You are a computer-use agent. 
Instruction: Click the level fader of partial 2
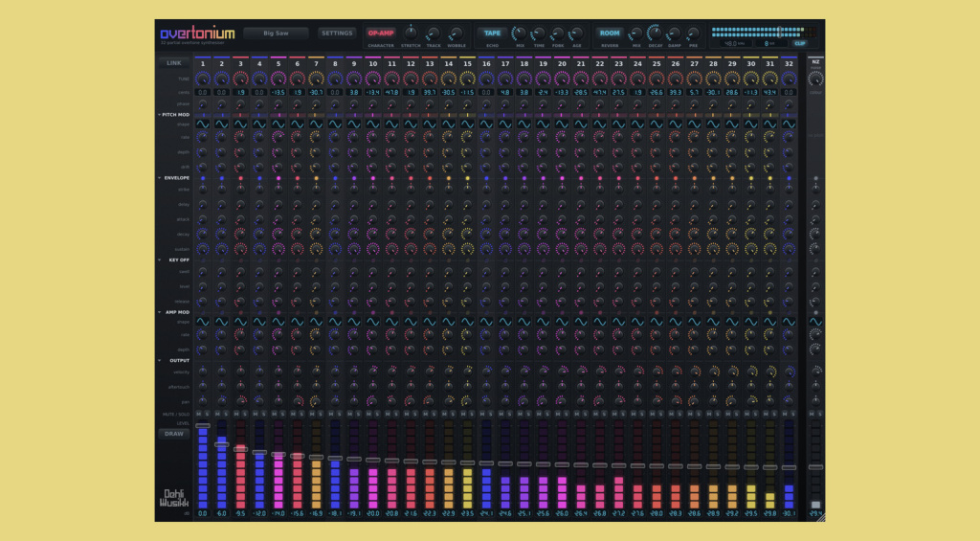pos(221,444)
